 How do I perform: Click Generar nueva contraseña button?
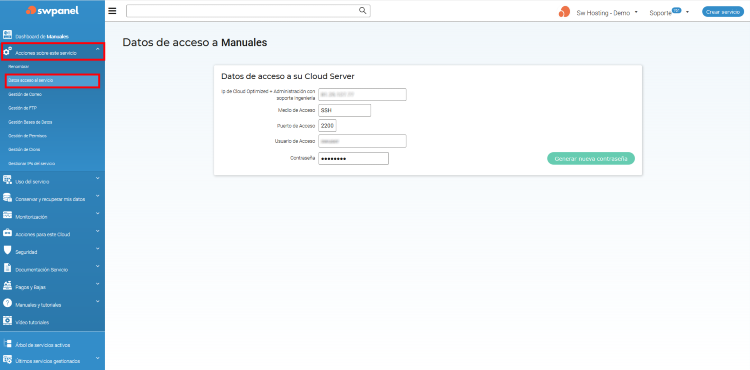click(591, 159)
